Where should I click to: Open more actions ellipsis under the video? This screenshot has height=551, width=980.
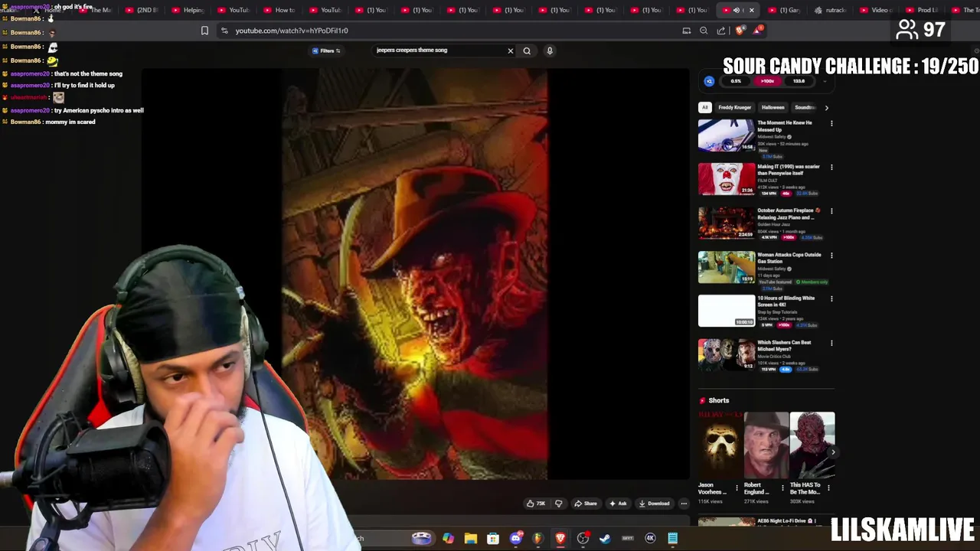pos(684,504)
